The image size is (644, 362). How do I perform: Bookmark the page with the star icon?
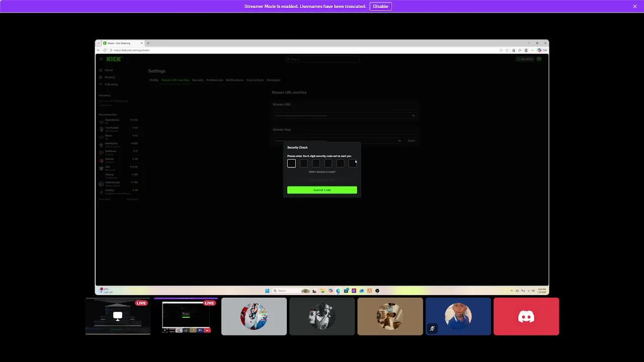pyautogui.click(x=507, y=50)
